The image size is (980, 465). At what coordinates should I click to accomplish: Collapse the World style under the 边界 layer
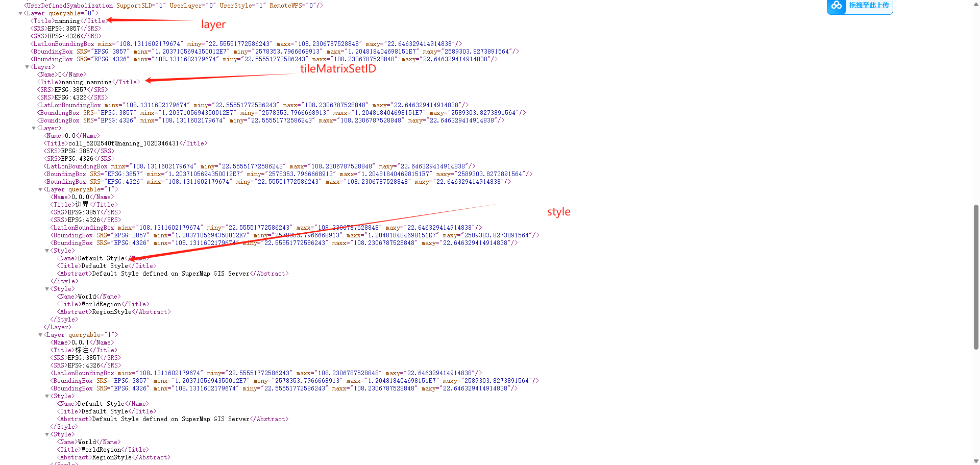47,288
